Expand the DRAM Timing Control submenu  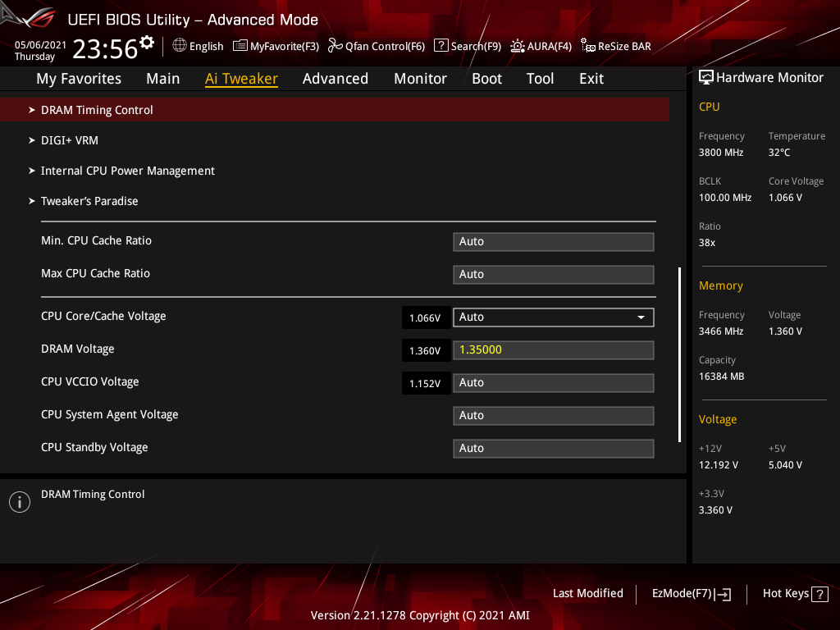pyautogui.click(x=97, y=110)
